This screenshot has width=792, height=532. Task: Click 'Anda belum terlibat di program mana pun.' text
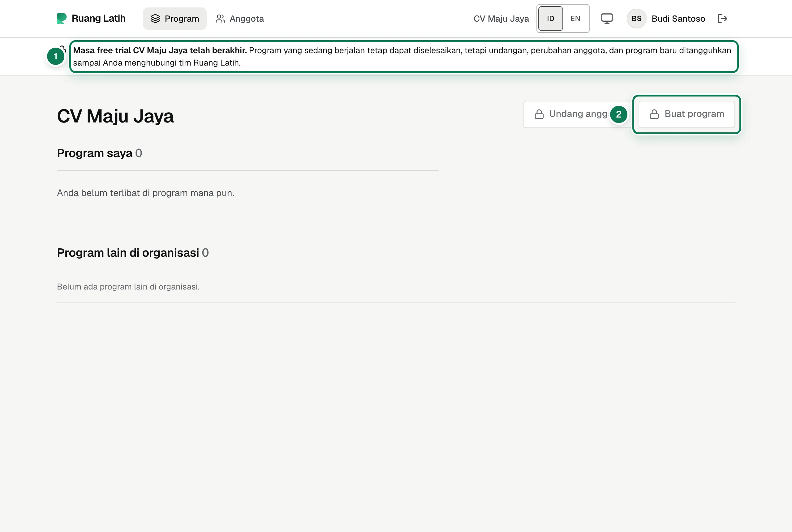[x=145, y=193]
